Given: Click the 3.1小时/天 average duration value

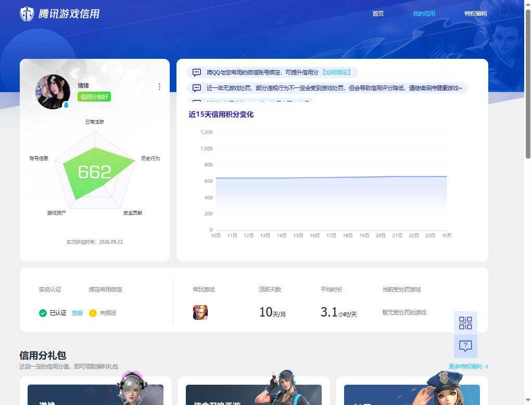Looking at the screenshot, I should click(x=338, y=312).
